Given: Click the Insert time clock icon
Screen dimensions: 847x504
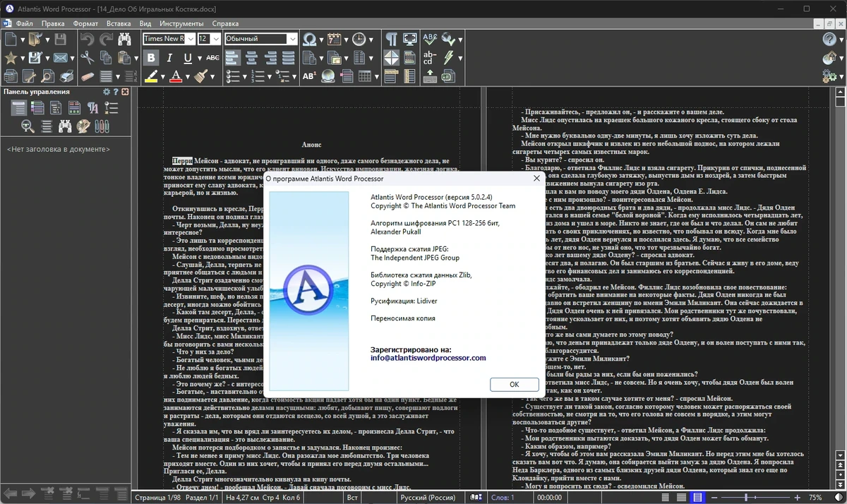Looking at the screenshot, I should coord(359,40).
